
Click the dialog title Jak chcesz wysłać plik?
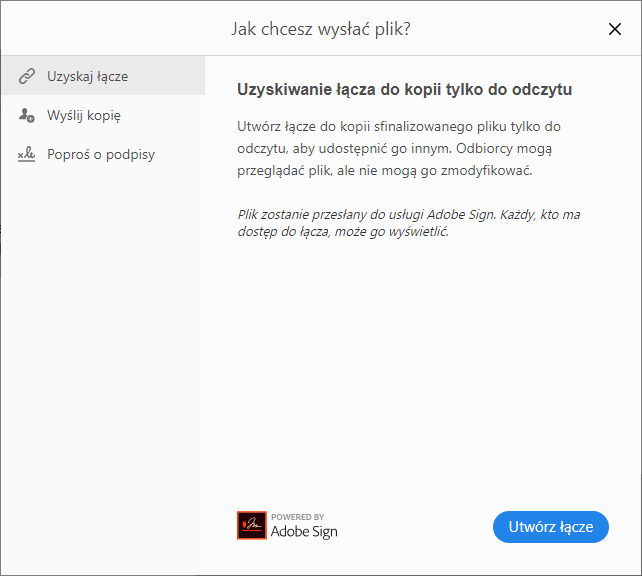pos(321,29)
